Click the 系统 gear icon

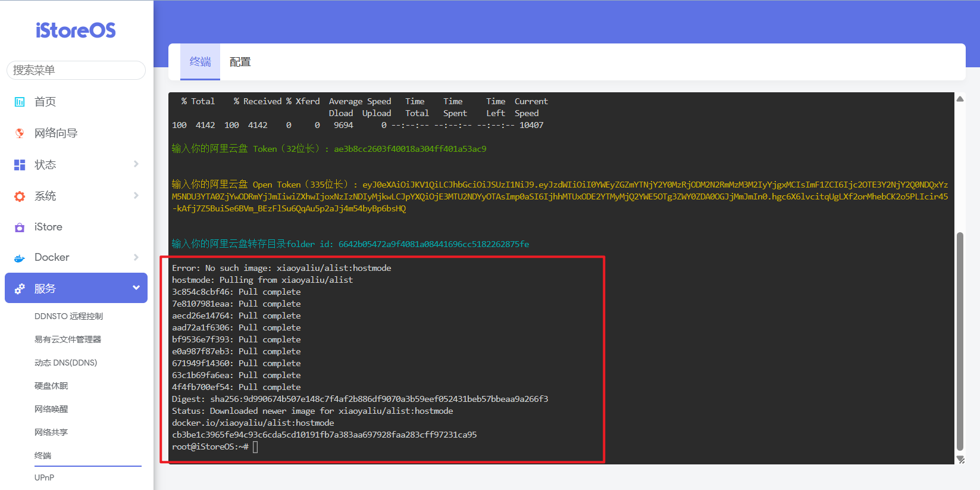[x=20, y=196]
